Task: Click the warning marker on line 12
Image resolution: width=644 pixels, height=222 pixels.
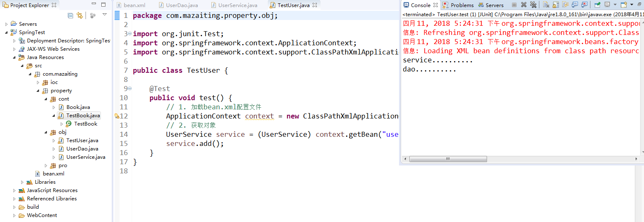Action: [117, 116]
